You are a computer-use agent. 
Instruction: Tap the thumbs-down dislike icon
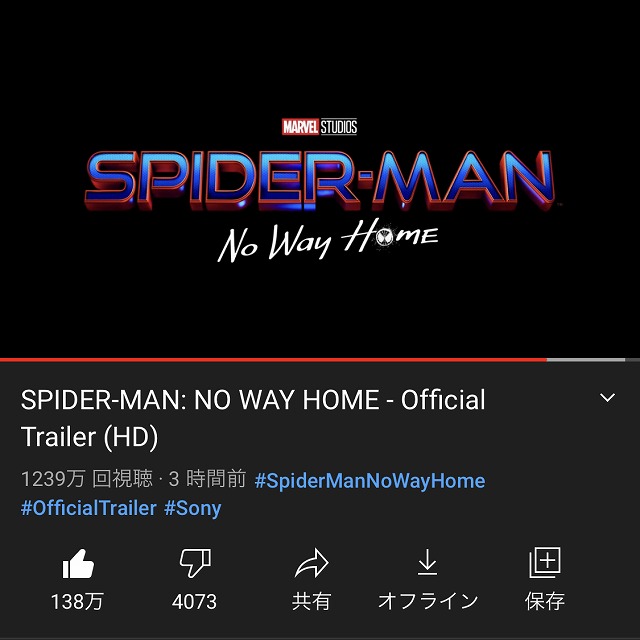195,563
